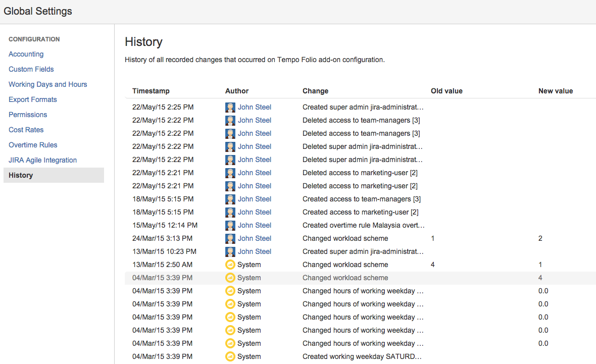The width and height of the screenshot is (596, 364).
Task: Switch to the History section in the sidebar
Action: 20,175
